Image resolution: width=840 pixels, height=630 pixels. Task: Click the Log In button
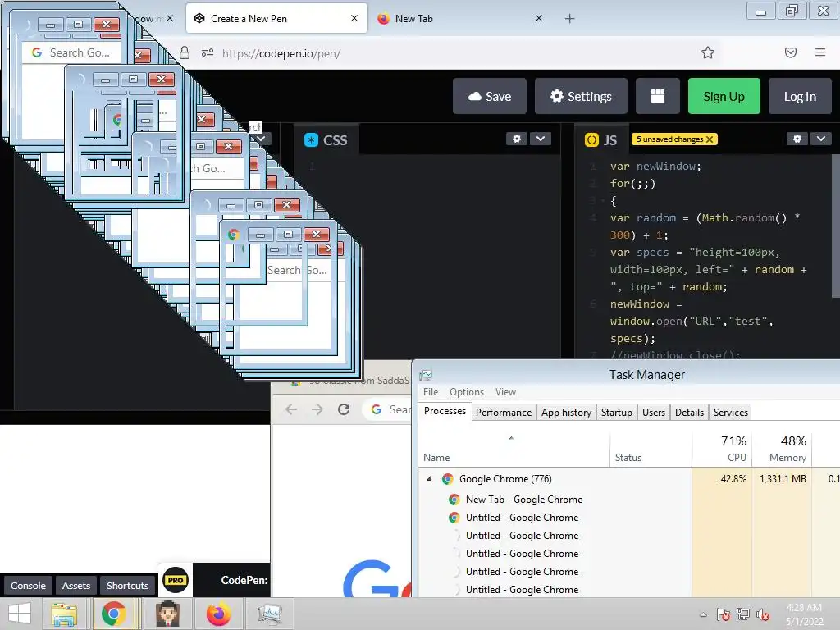(800, 97)
